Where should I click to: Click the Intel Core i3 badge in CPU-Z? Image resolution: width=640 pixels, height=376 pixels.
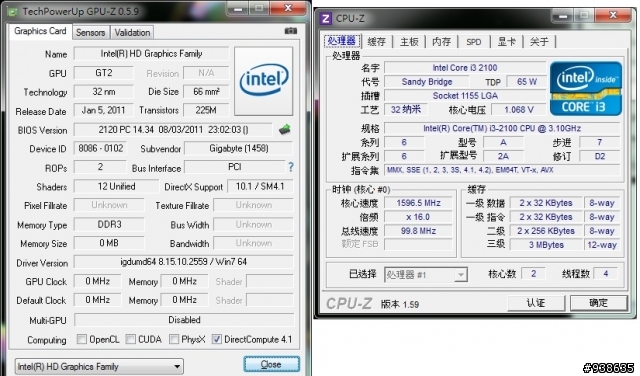pyautogui.click(x=586, y=88)
